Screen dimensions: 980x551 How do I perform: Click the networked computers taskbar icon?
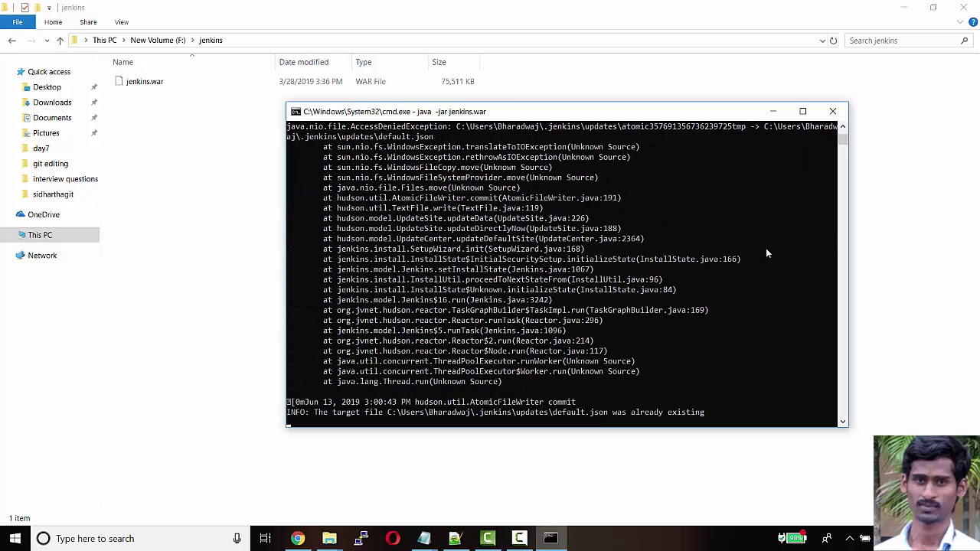tap(361, 538)
